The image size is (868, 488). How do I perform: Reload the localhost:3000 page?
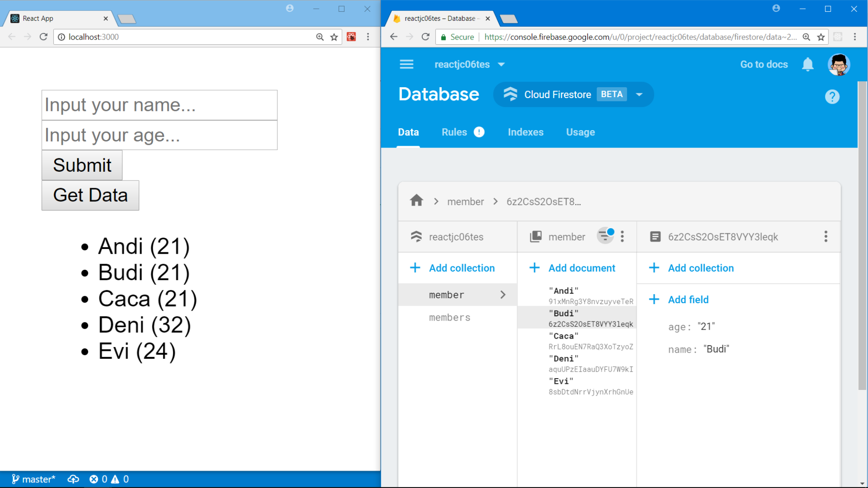[43, 37]
